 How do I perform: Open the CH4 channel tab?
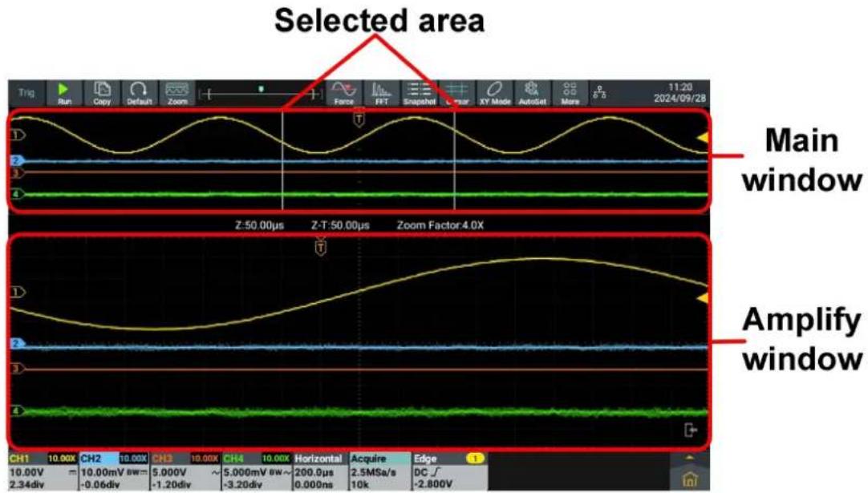(x=233, y=459)
